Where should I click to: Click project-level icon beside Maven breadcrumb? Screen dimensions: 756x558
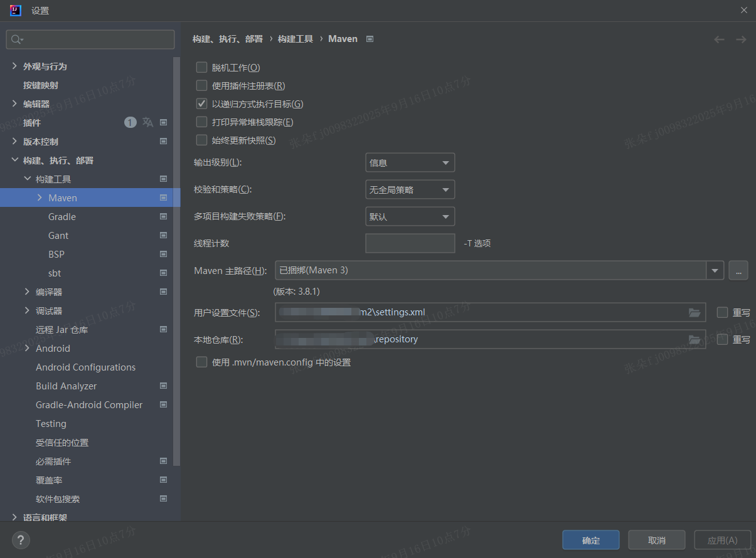tap(370, 39)
